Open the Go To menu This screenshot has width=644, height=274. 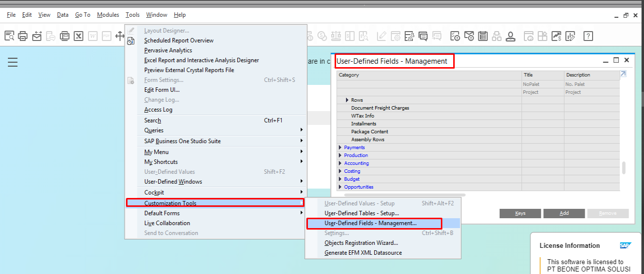tap(83, 15)
